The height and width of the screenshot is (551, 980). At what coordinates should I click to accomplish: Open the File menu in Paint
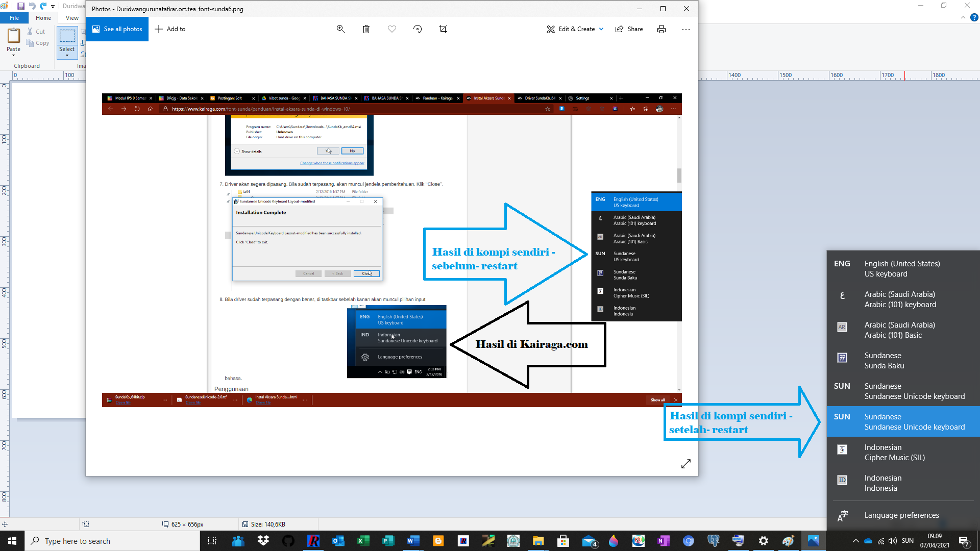(14, 17)
